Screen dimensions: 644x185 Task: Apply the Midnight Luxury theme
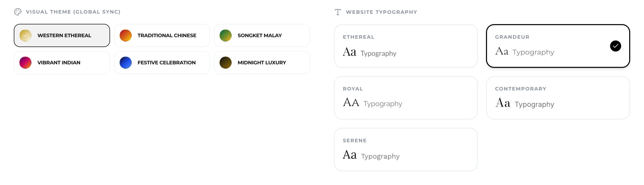tap(262, 63)
